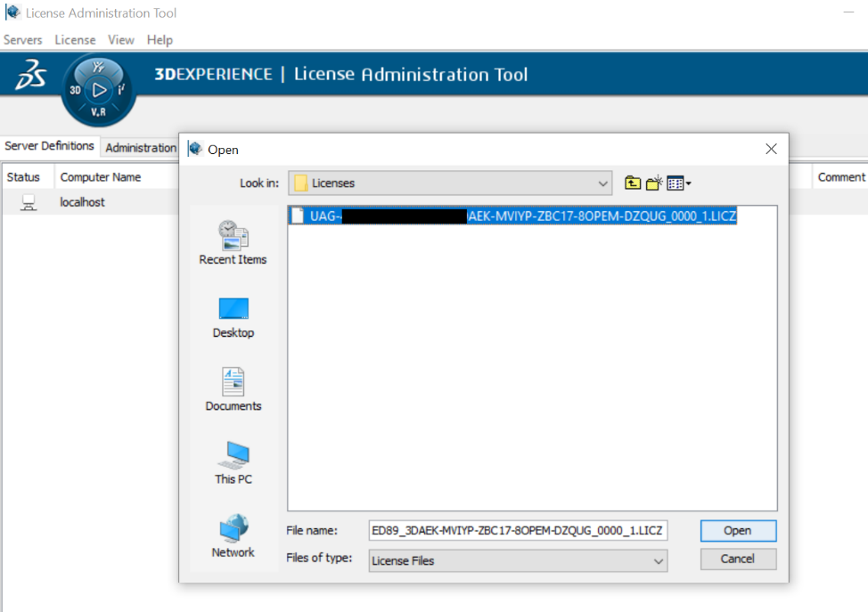868x612 pixels.
Task: Click the Create New Folder icon
Action: coord(654,183)
